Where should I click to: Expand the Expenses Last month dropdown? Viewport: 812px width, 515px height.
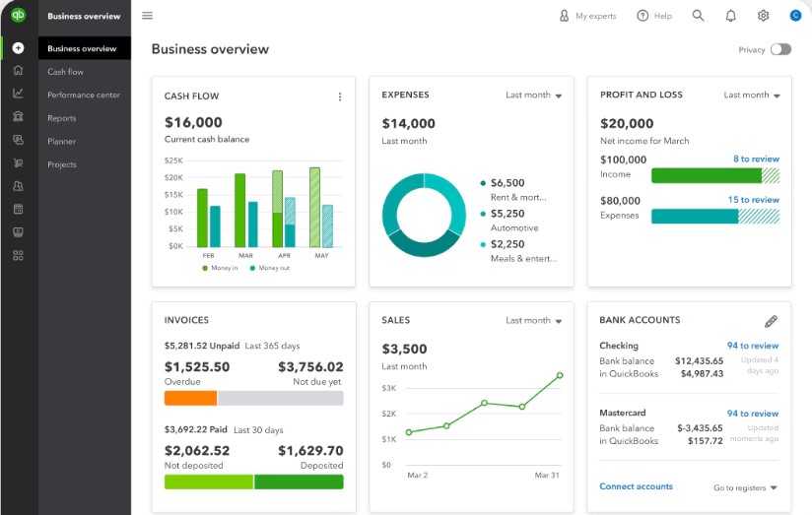534,96
